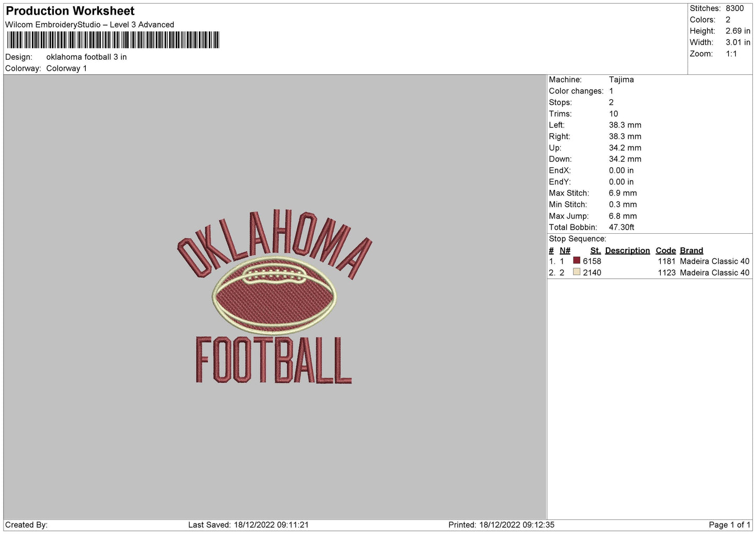
Task: Click the embroidered football design preview
Action: point(274,297)
